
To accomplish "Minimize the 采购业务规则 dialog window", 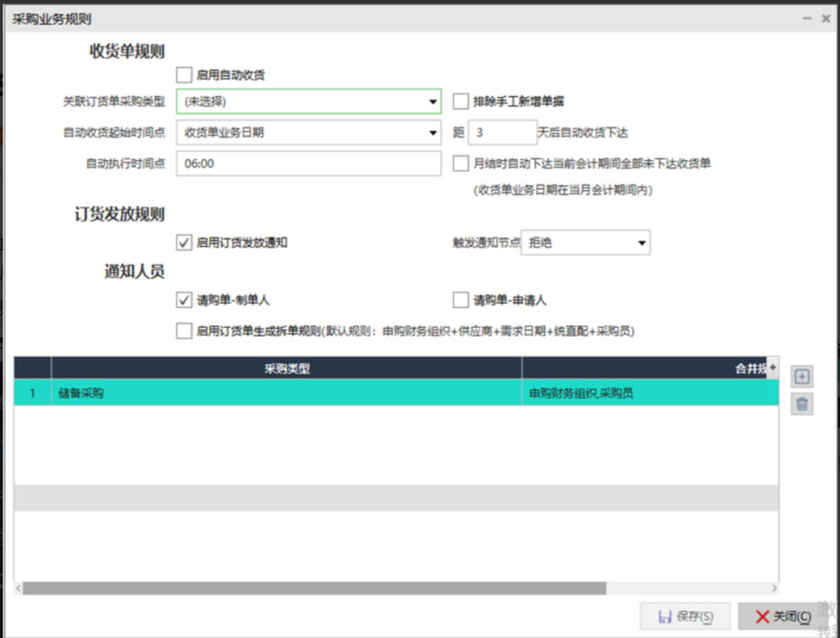I will pyautogui.click(x=806, y=18).
